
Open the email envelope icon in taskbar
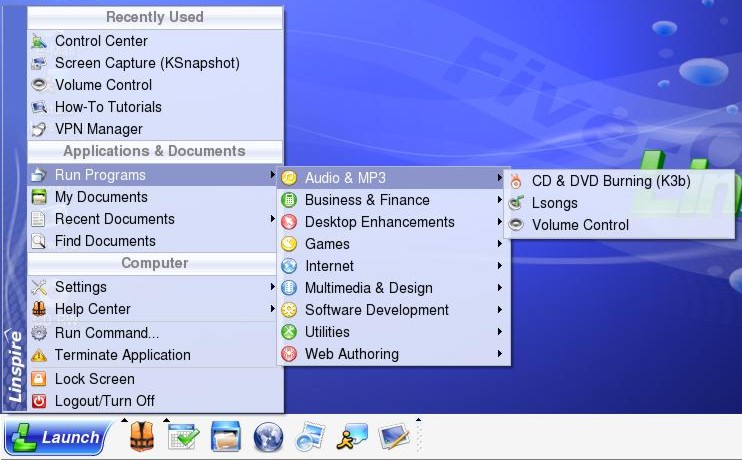[x=311, y=437]
